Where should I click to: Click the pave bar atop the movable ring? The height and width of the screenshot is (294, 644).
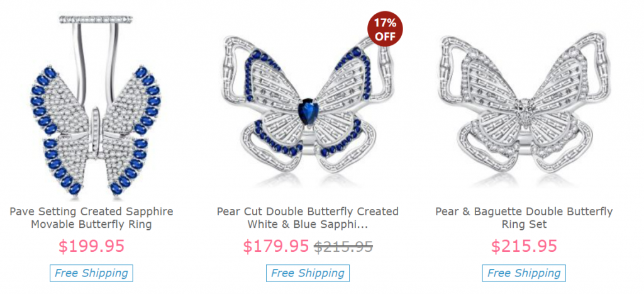pos(96,19)
